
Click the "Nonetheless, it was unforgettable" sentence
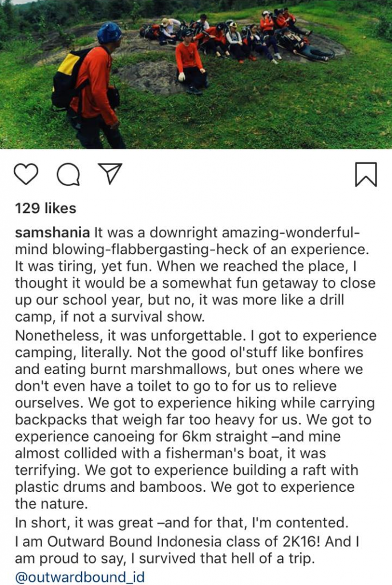[114, 336]
